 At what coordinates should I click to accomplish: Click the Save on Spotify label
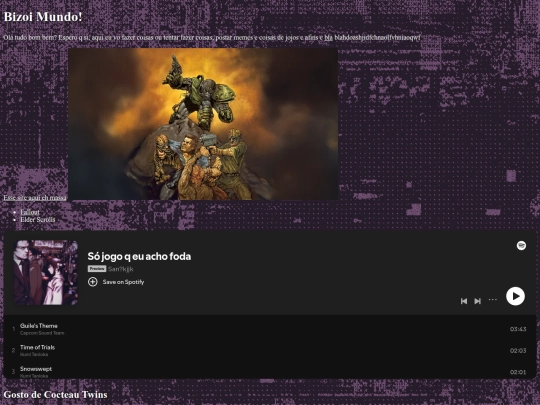[123, 282]
